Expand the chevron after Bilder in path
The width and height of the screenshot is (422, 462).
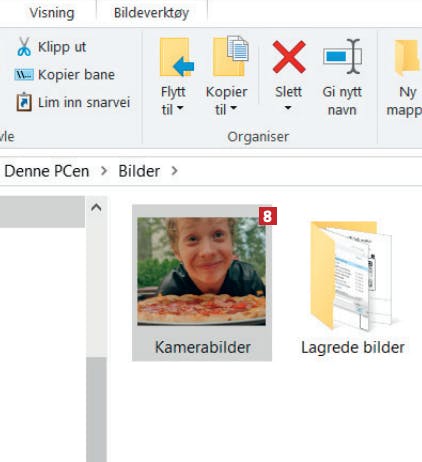(x=174, y=171)
